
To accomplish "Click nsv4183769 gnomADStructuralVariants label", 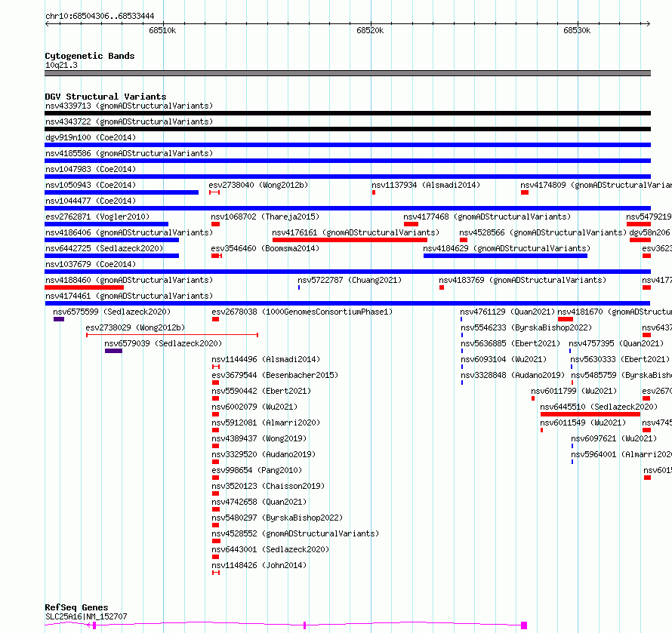I will [x=522, y=280].
